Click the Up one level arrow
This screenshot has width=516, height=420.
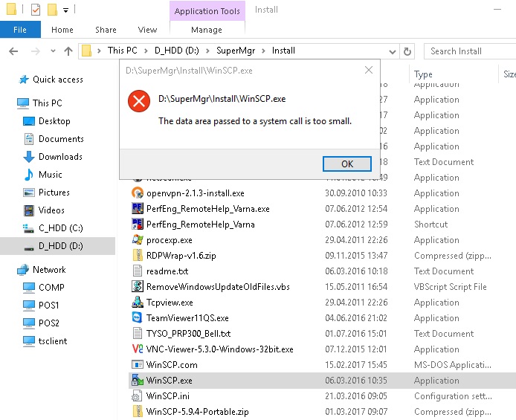[68, 51]
